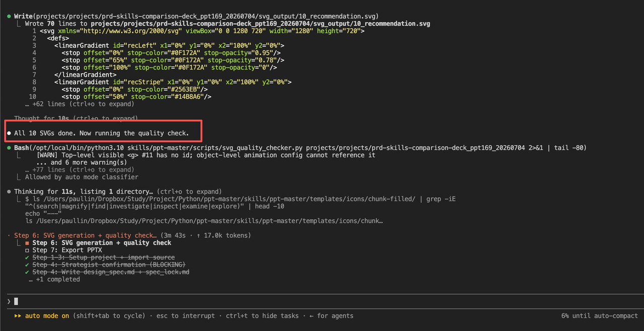Screen dimensions: 644x331
Task: Click the prompt chevron at the input line
Action: click(9, 301)
